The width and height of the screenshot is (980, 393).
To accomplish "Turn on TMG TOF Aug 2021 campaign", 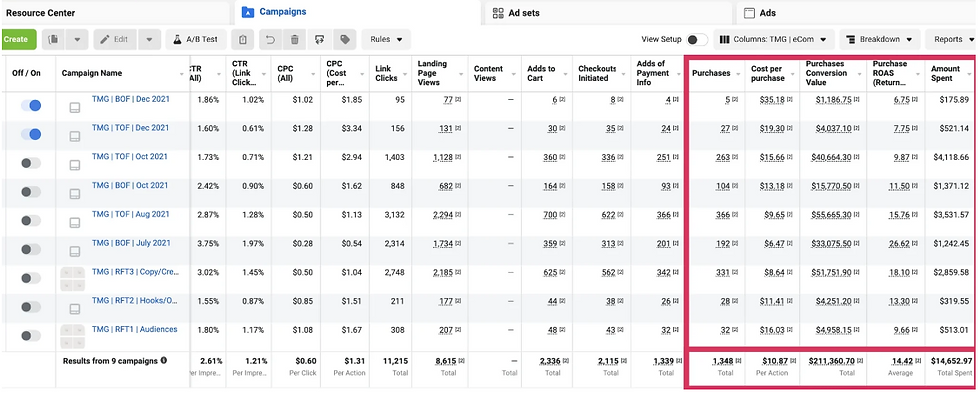I will 31,221.
